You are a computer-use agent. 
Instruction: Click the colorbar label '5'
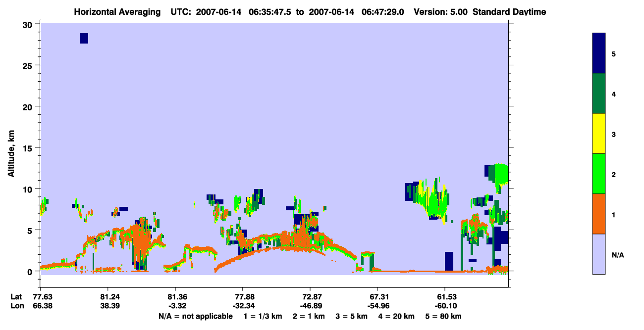pos(613,53)
